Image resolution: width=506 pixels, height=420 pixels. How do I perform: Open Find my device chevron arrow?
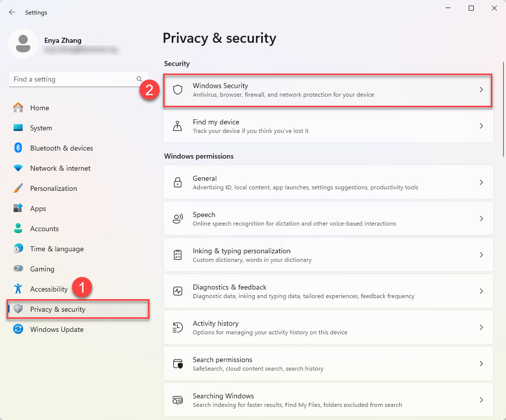coord(481,126)
